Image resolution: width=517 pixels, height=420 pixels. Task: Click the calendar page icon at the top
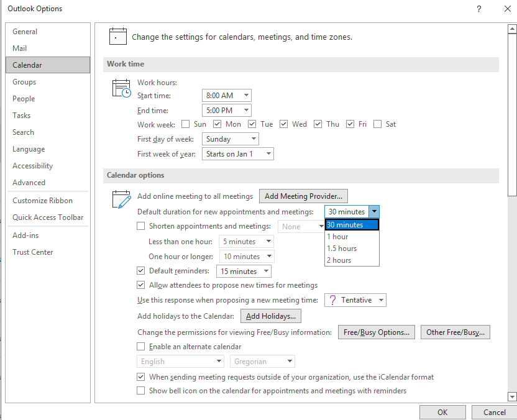[x=118, y=36]
